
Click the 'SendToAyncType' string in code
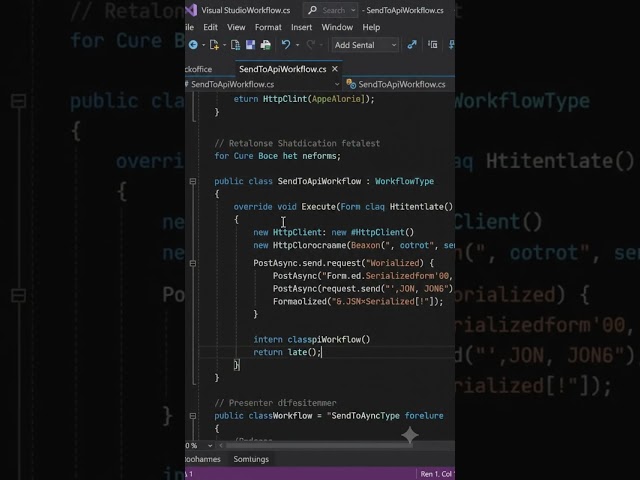tap(364, 416)
